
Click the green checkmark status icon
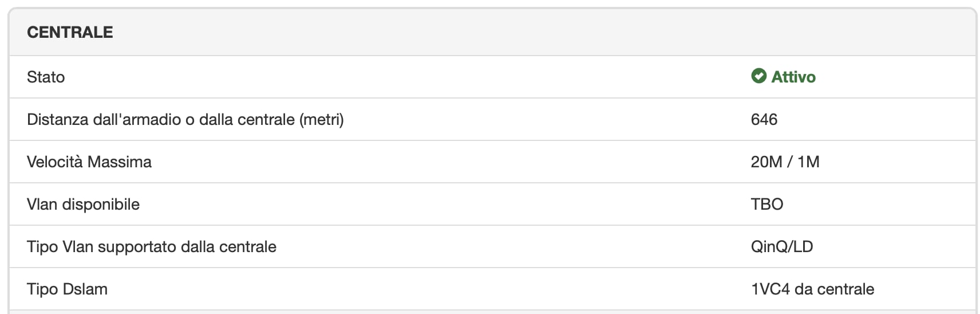tap(758, 76)
